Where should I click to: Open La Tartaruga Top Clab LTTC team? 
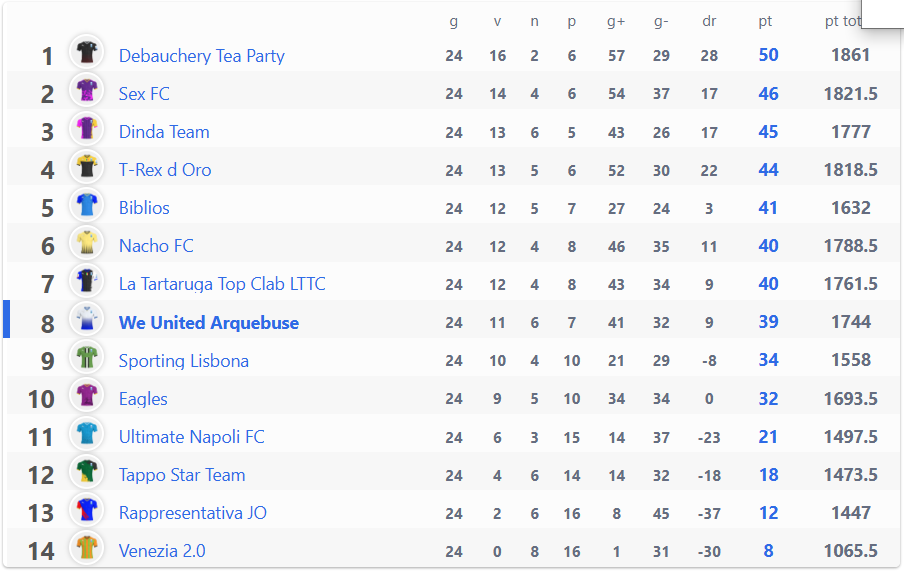click(x=222, y=284)
